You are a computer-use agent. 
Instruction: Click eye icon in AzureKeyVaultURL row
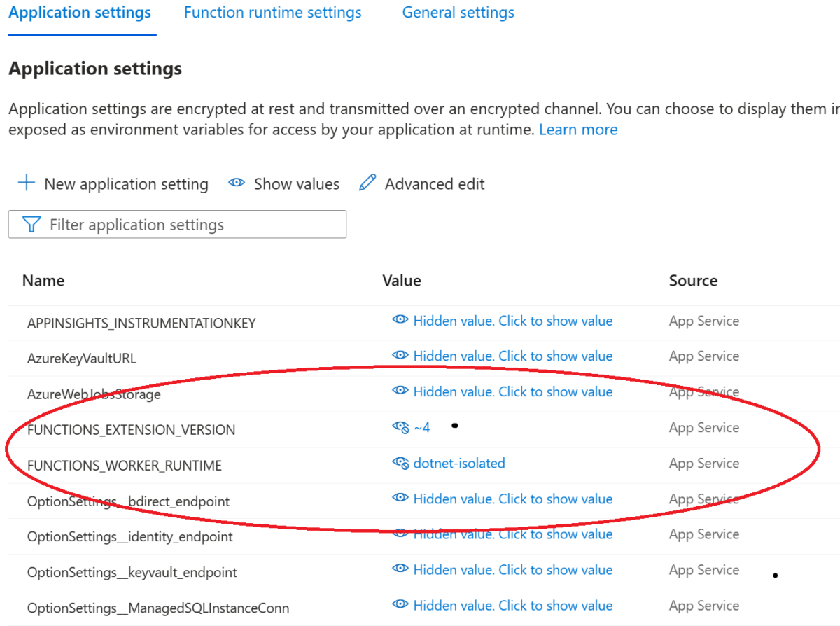click(400, 356)
